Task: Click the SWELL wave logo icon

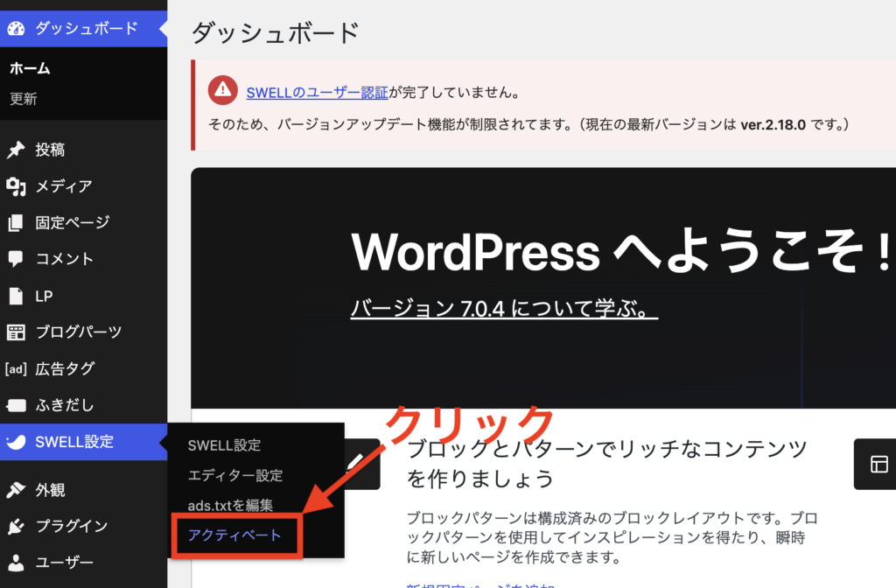Action: (16, 442)
